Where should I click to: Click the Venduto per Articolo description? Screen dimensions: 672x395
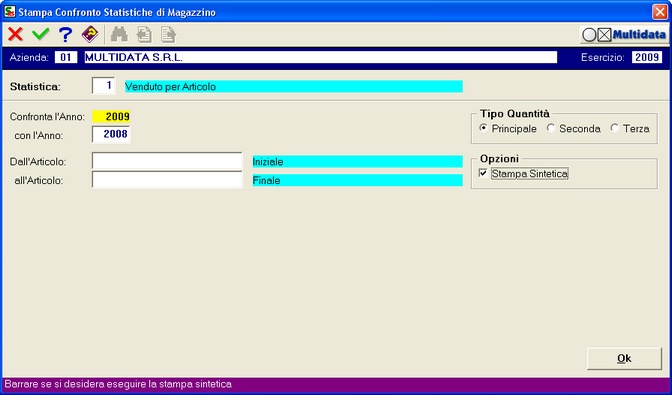[x=294, y=87]
